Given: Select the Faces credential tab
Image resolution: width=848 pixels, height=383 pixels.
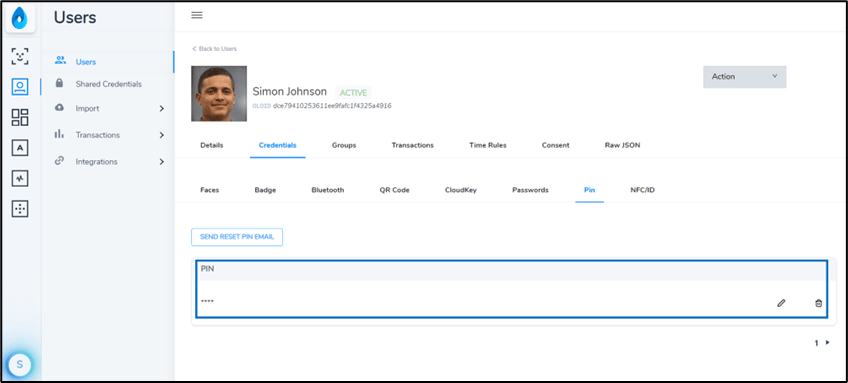Looking at the screenshot, I should [x=209, y=190].
